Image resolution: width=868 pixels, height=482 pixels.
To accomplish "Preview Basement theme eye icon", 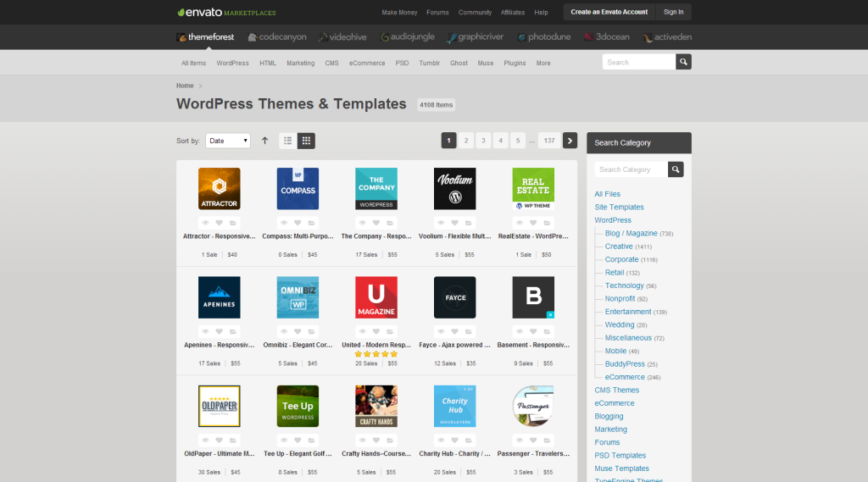I will [x=520, y=331].
